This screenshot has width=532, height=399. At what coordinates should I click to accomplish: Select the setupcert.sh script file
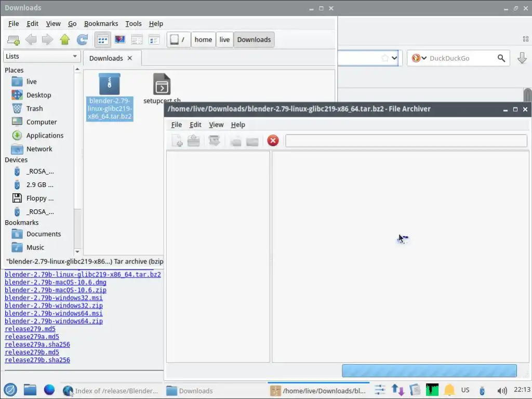(x=162, y=88)
